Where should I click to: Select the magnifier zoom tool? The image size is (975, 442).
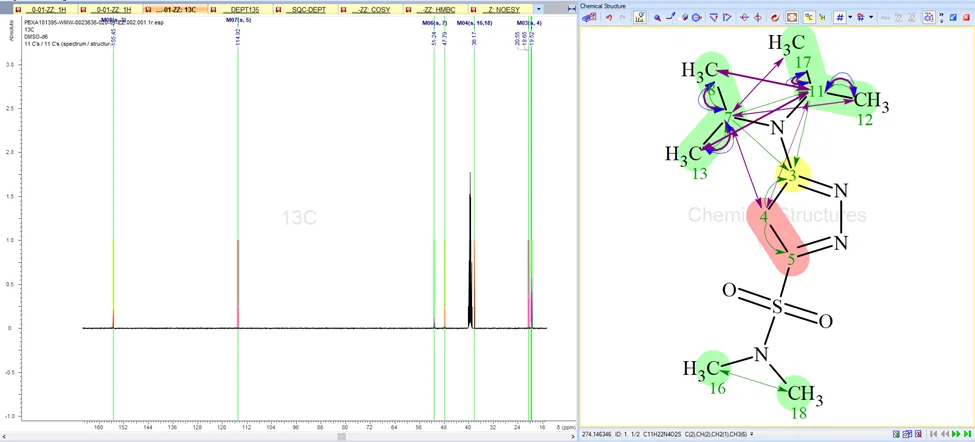pos(658,17)
